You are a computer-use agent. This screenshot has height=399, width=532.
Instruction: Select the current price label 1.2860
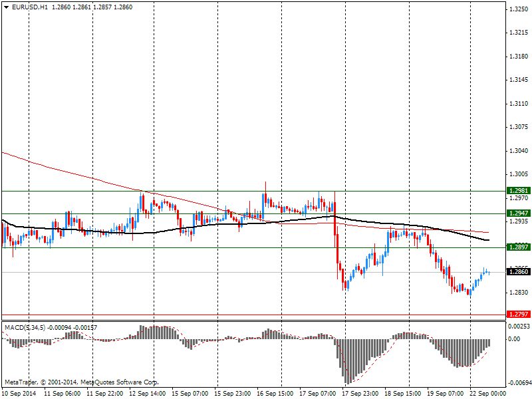click(518, 272)
